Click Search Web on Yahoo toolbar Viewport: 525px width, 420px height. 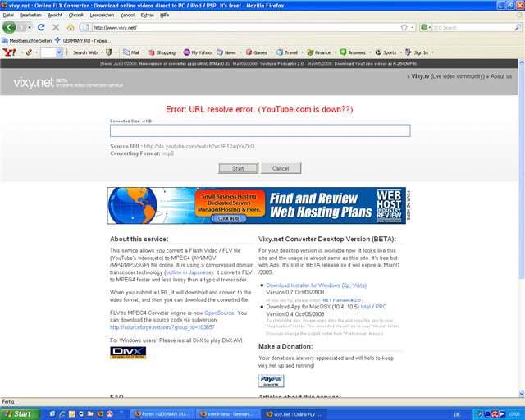point(85,52)
